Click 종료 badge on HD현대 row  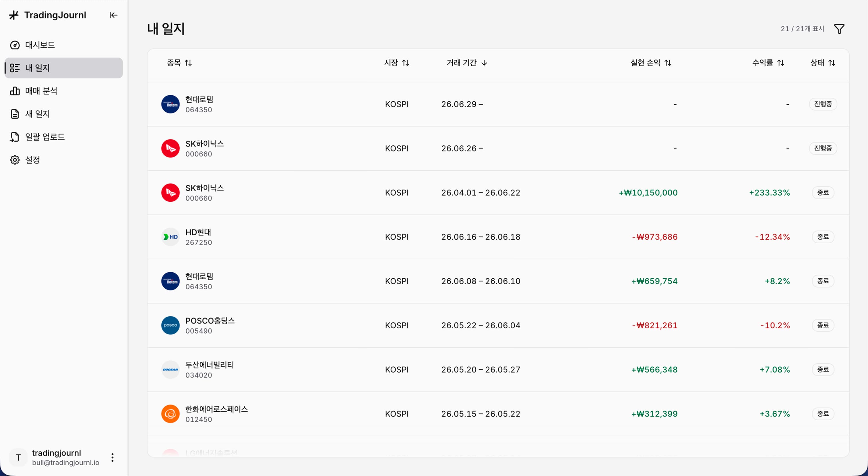(823, 237)
